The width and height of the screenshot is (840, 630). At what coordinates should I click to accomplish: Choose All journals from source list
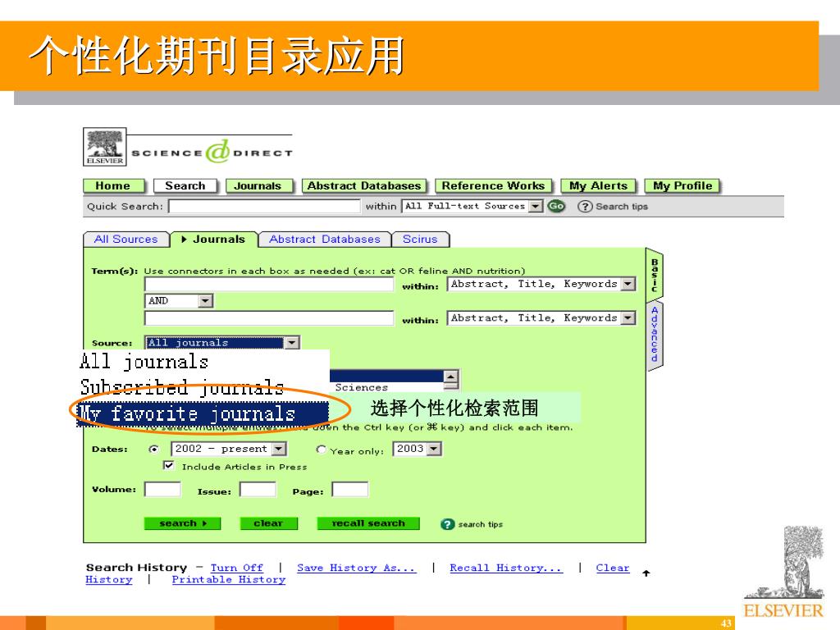(x=203, y=362)
